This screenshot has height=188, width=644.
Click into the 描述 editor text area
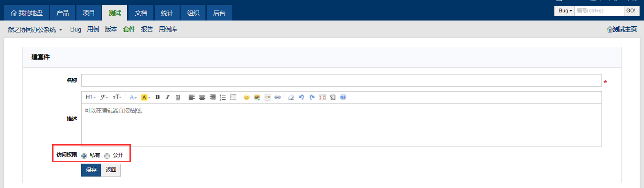click(341, 125)
